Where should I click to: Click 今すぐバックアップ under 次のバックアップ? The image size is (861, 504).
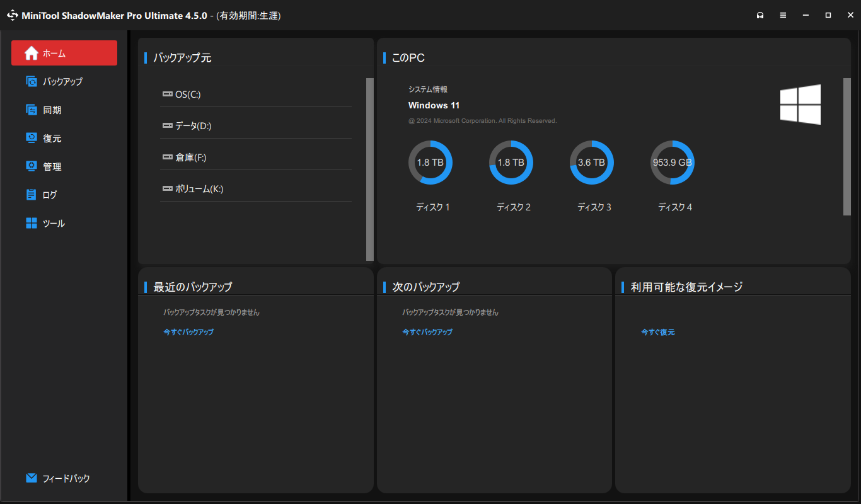(x=427, y=332)
